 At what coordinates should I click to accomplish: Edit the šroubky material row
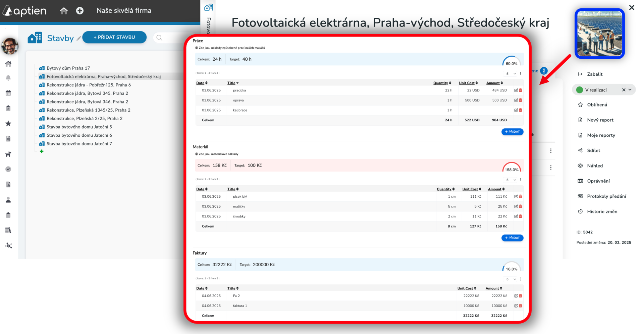tap(516, 216)
